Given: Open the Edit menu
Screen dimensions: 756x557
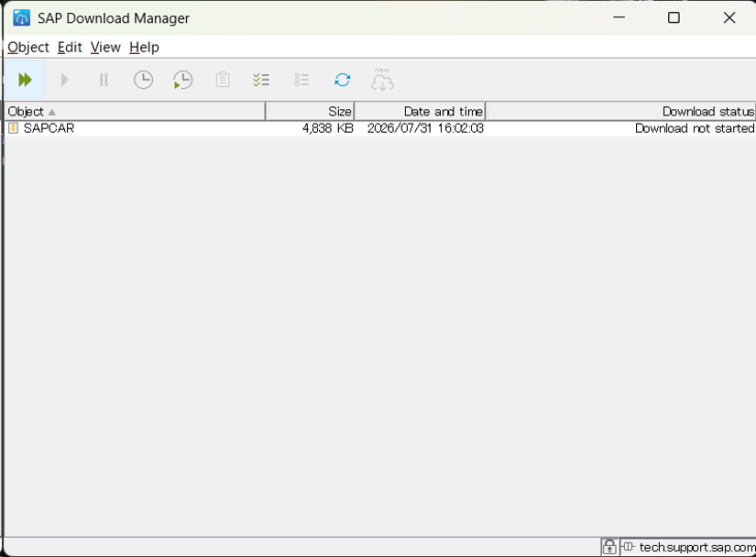Looking at the screenshot, I should pyautogui.click(x=70, y=48).
